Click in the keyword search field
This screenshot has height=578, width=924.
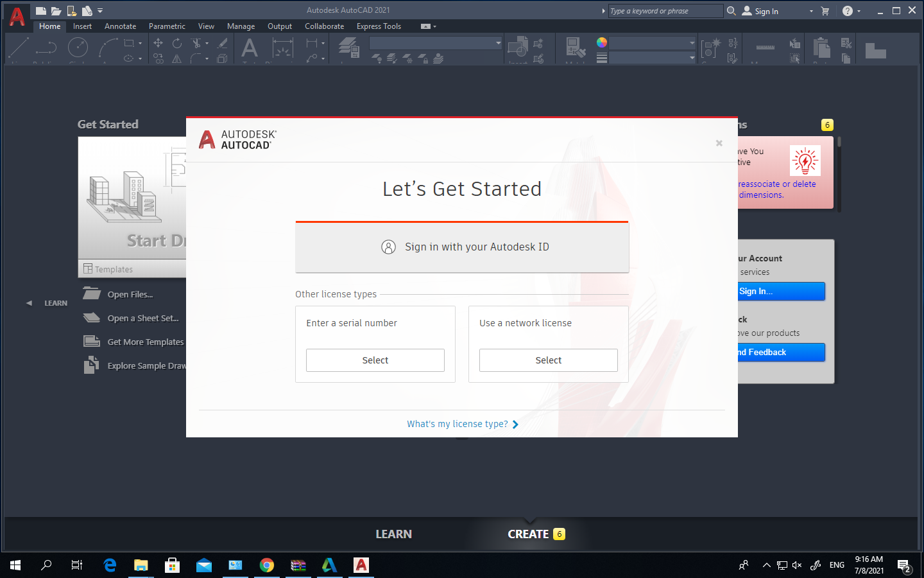point(665,11)
